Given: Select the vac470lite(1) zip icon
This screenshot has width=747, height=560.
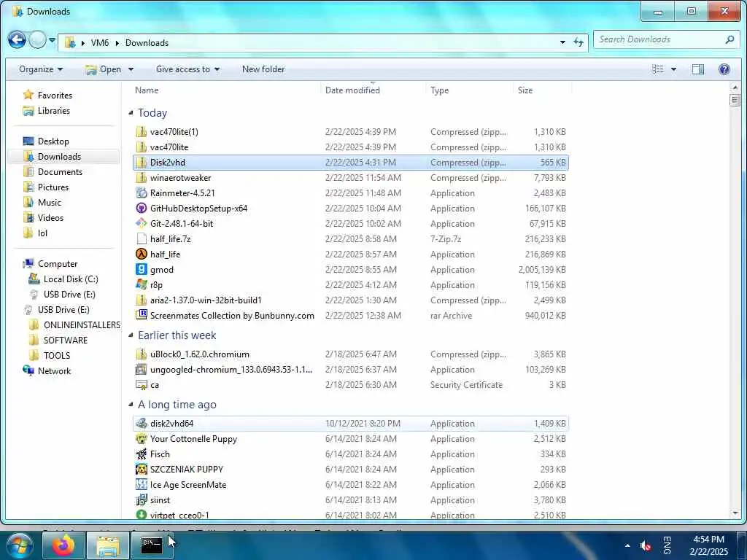Looking at the screenshot, I should (x=141, y=132).
